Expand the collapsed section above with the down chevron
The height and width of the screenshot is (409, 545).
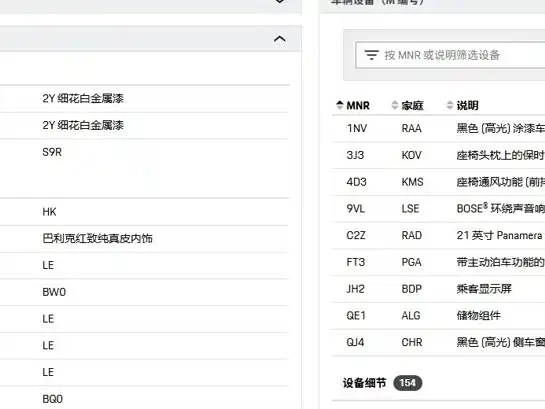(280, 2)
